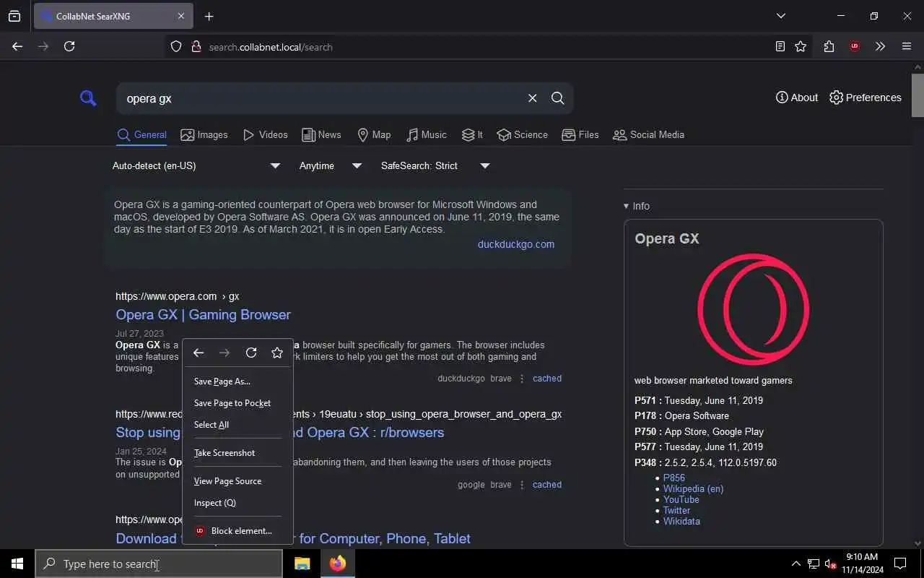Open the Files category tab
924x578 pixels.
[x=580, y=135]
